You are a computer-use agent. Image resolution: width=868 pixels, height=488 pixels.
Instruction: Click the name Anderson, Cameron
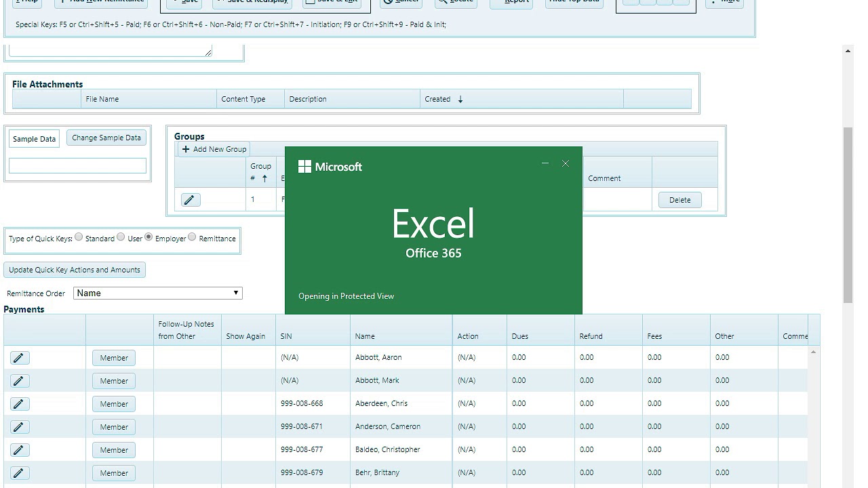388,427
